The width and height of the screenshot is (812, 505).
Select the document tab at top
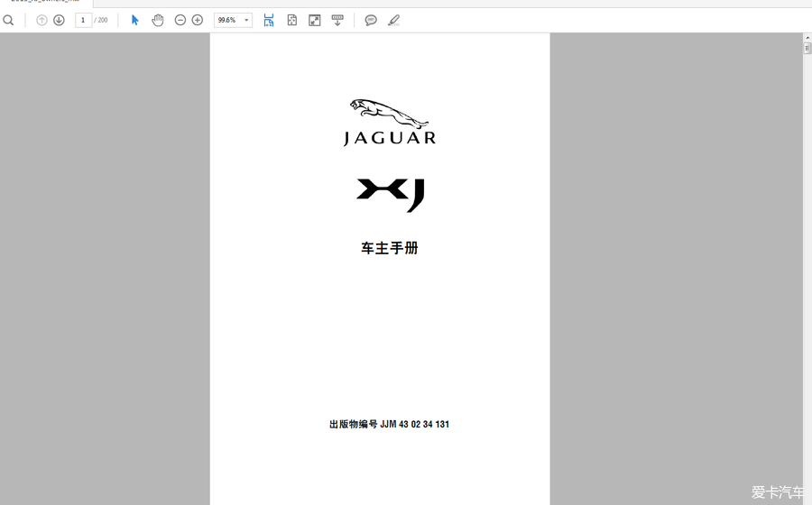pyautogui.click(x=46, y=2)
